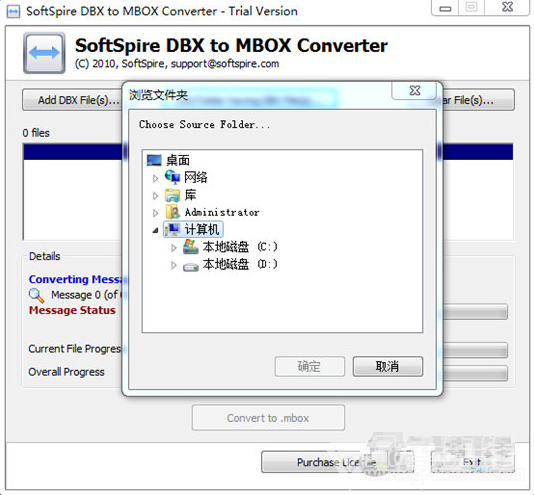The width and height of the screenshot is (534, 495).
Task: Select the Desktop (桌面) icon in tree
Action: [154, 160]
